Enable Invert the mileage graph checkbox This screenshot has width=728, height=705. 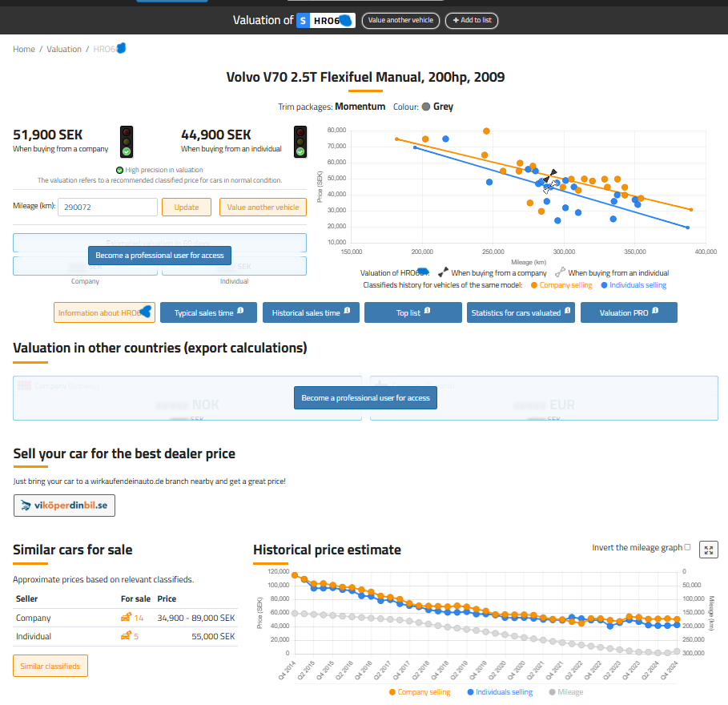(x=687, y=548)
